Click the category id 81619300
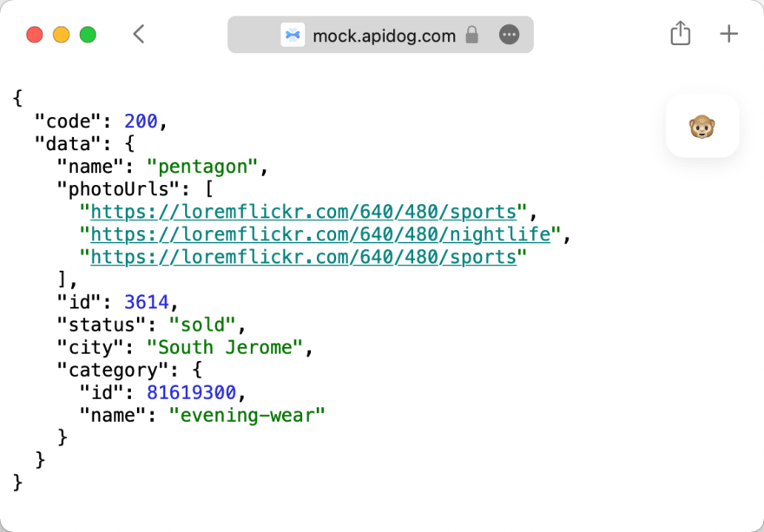The height and width of the screenshot is (532, 764). (190, 392)
